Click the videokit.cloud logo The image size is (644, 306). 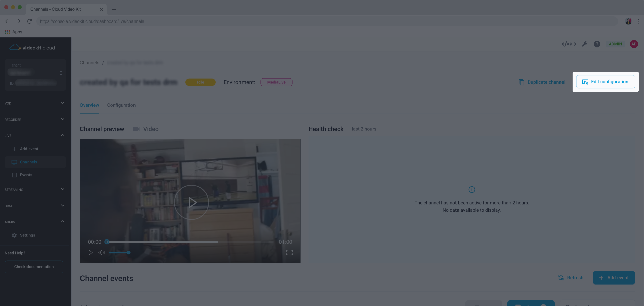click(32, 48)
